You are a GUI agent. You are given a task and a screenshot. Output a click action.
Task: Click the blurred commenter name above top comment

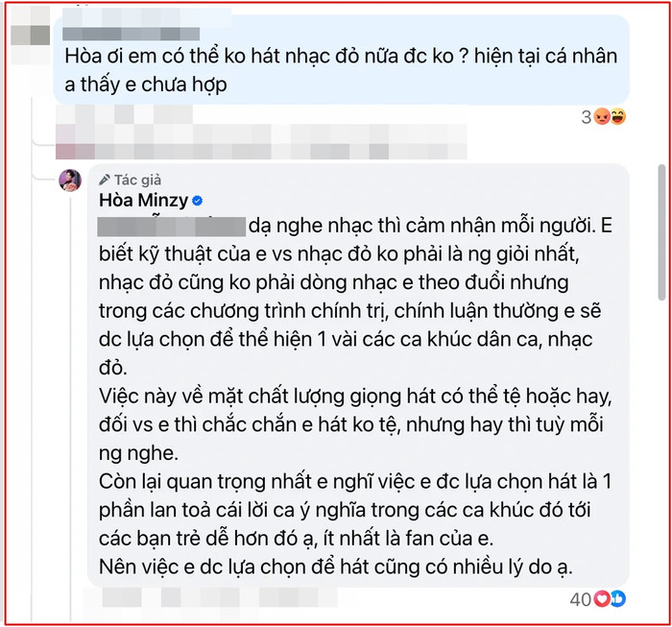pos(131,34)
